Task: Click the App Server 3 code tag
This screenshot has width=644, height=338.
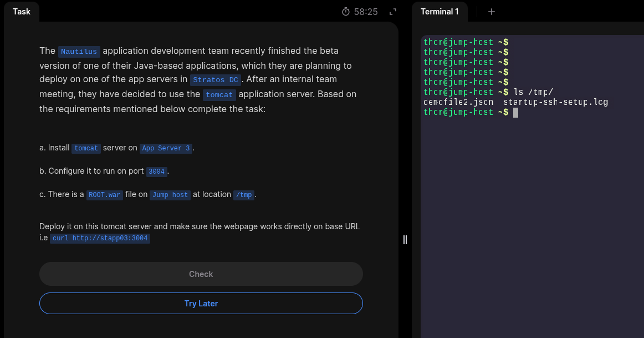Action: (x=166, y=148)
